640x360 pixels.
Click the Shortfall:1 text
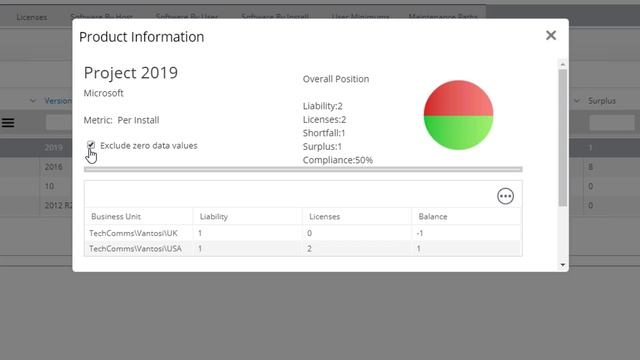click(324, 133)
